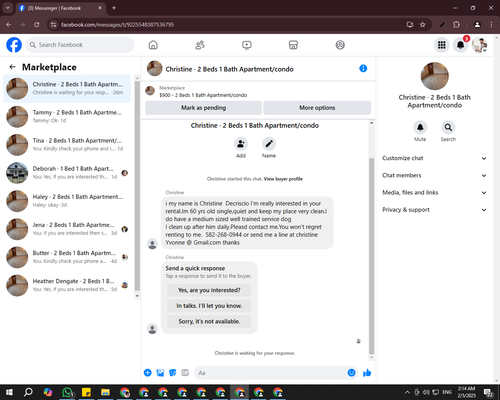
Task: Add people to the chat
Action: point(241,144)
